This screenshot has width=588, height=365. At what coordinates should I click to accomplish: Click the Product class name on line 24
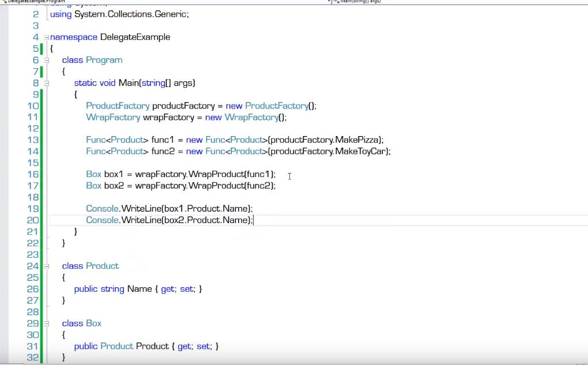pyautogui.click(x=102, y=266)
